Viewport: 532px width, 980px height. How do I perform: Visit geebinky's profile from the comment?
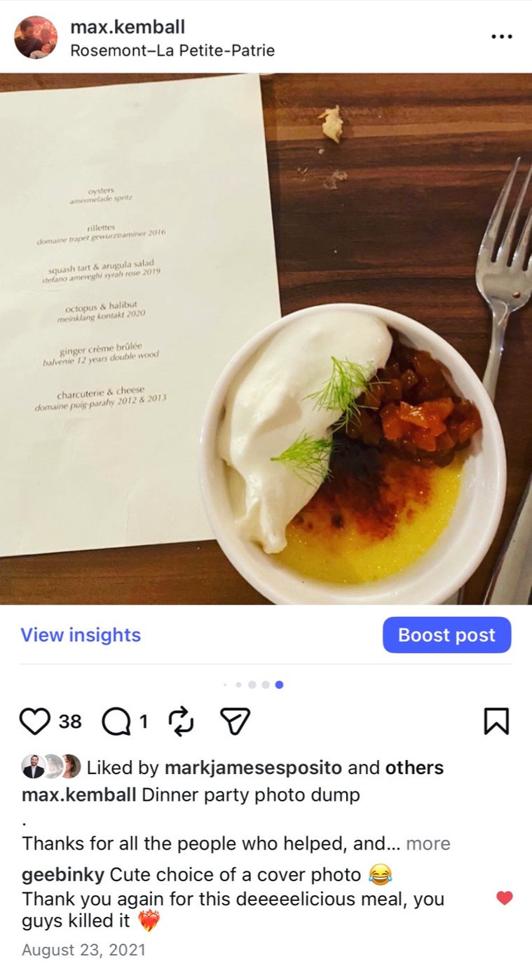tap(63, 875)
